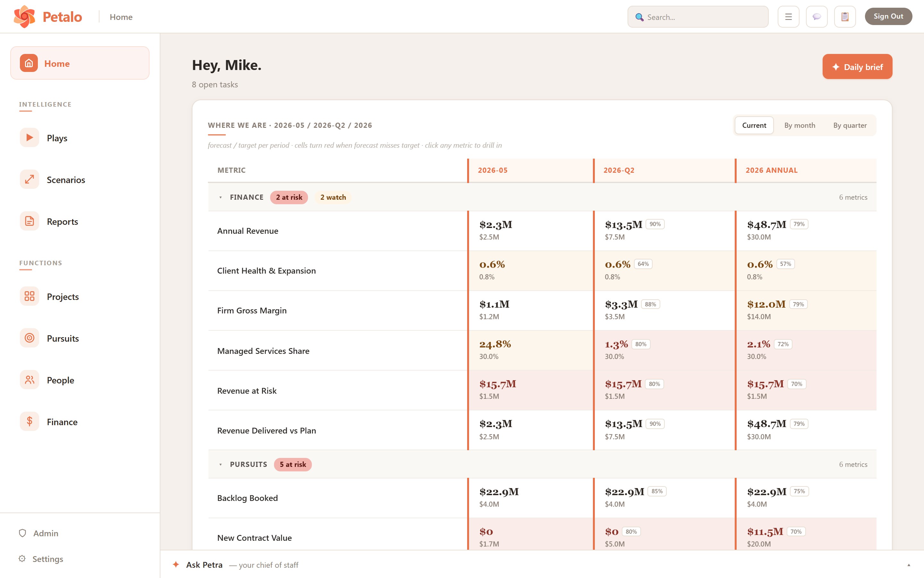This screenshot has height=578, width=924.
Task: Click the Daily brief sparkle icon
Action: [836, 67]
